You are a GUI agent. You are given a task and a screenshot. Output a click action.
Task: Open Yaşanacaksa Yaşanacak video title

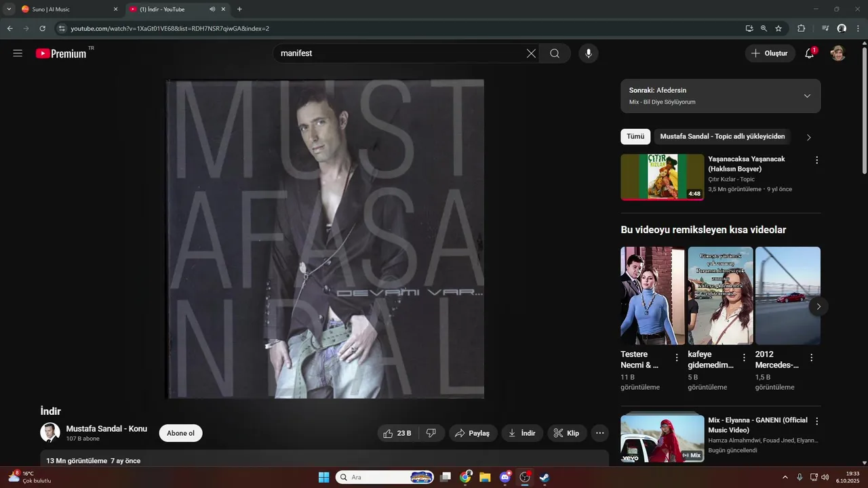click(x=747, y=163)
